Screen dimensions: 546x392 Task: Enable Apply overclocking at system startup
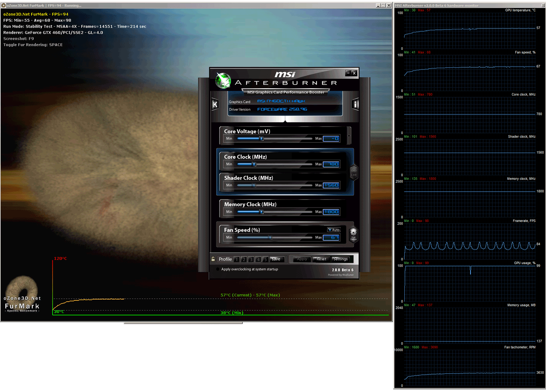[218, 269]
